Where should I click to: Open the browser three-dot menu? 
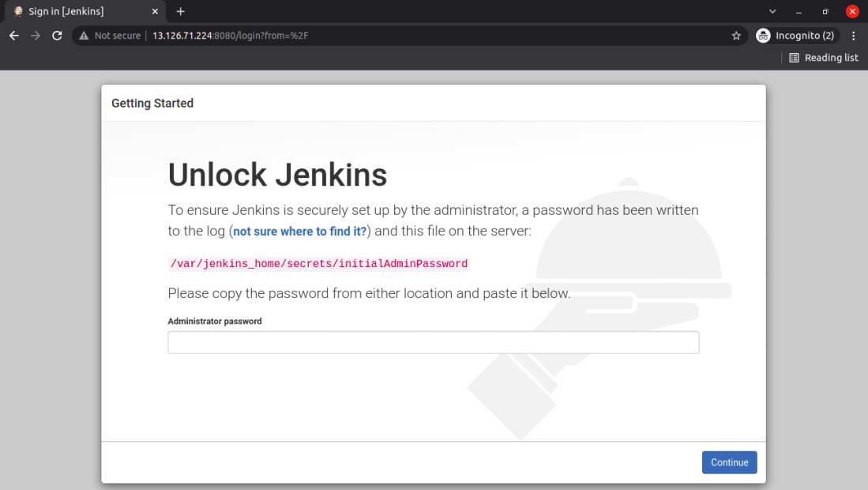pyautogui.click(x=853, y=36)
